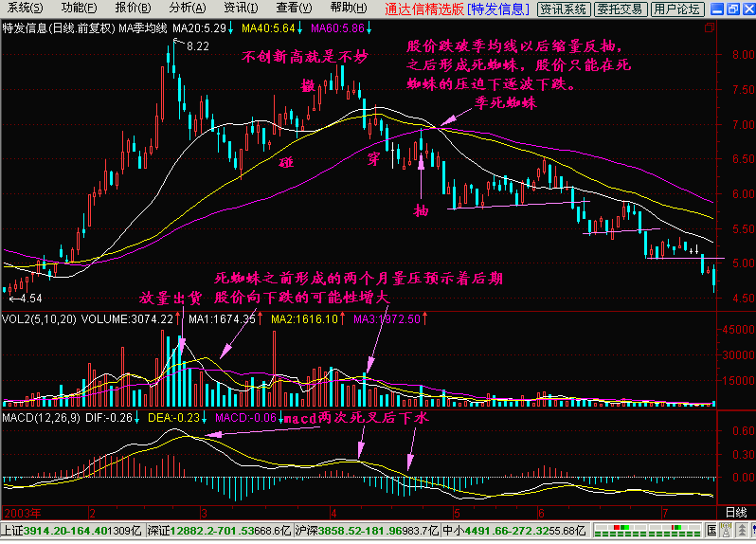The width and height of the screenshot is (756, 544).
Task: Click the red arrow next to VOLUME value
Action: (179, 320)
